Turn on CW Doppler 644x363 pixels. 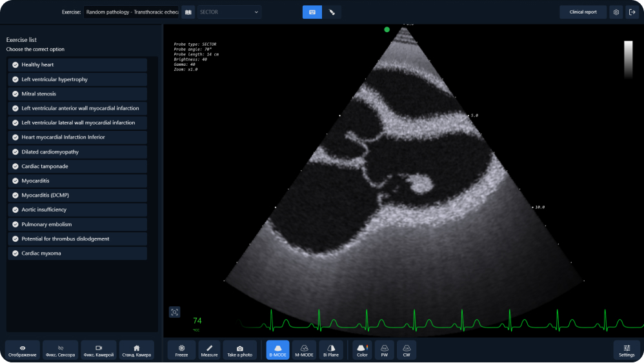tap(407, 350)
